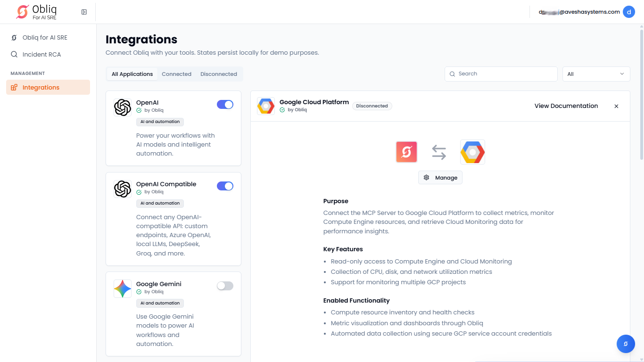Open the View Documentation link
The height and width of the screenshot is (362, 644).
click(566, 106)
